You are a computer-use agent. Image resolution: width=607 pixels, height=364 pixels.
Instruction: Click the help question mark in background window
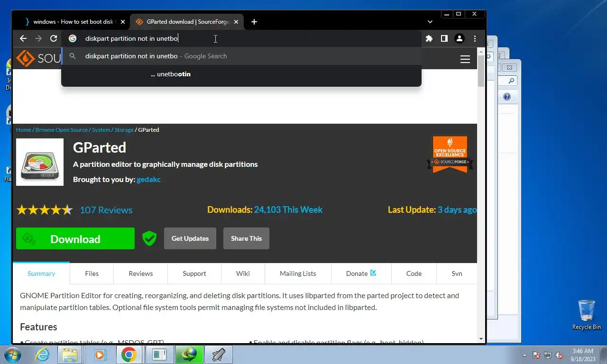point(507,97)
